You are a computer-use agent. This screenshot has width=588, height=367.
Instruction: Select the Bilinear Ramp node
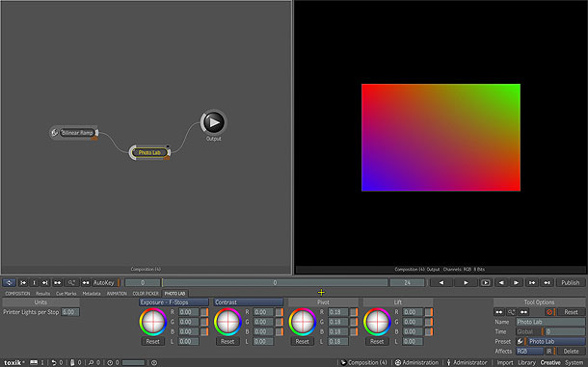tap(74, 133)
